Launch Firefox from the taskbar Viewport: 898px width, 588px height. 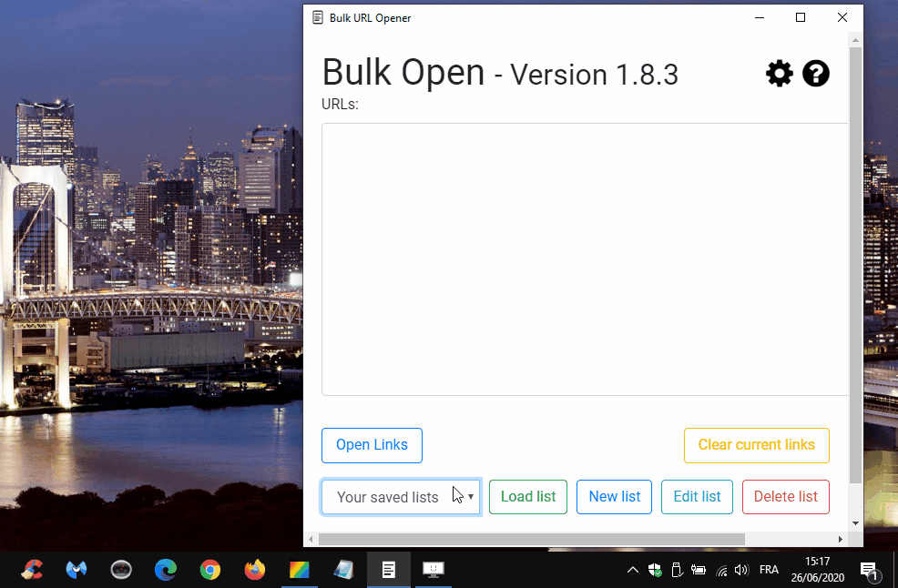pos(255,570)
